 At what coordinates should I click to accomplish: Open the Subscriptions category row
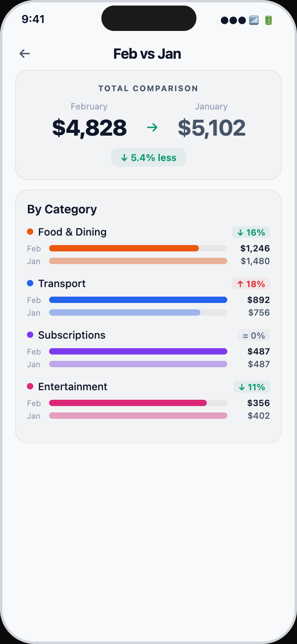coord(72,335)
